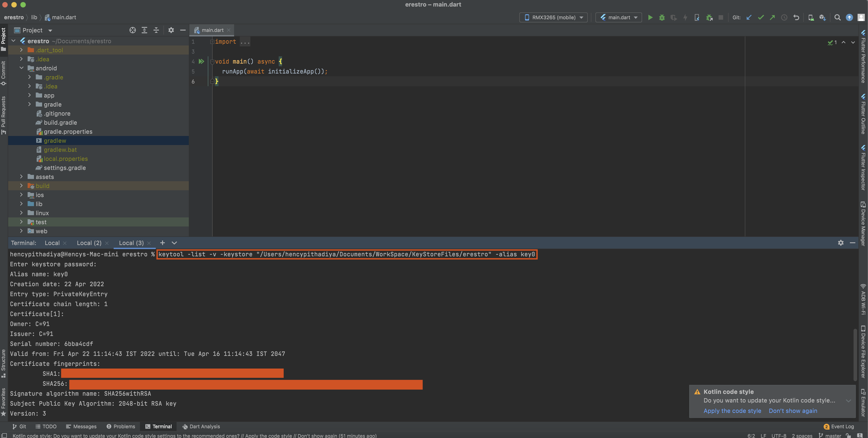Toggle the Flutter Outline side panel
Screen dimensions: 868x438
863,114
